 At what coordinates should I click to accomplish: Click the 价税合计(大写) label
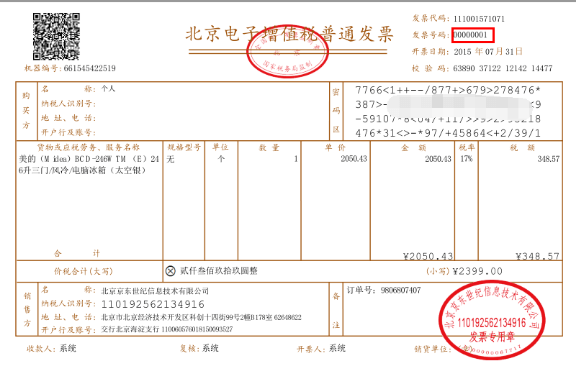[83, 271]
